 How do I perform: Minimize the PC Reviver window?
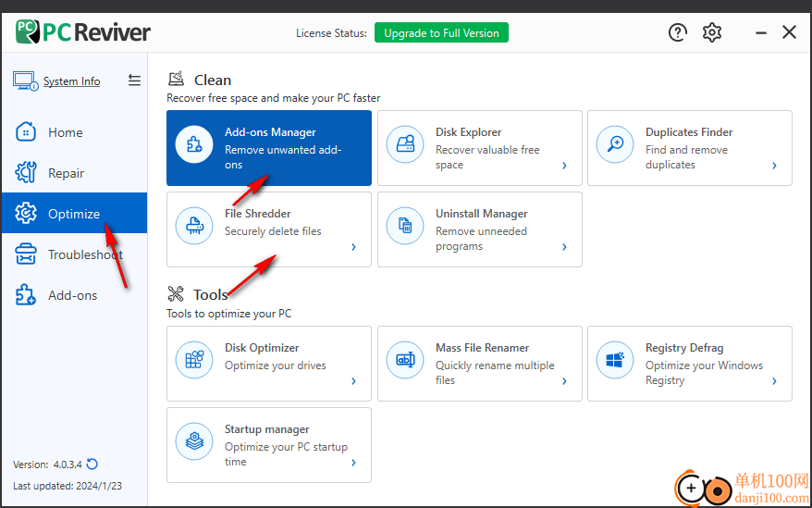pos(761,32)
